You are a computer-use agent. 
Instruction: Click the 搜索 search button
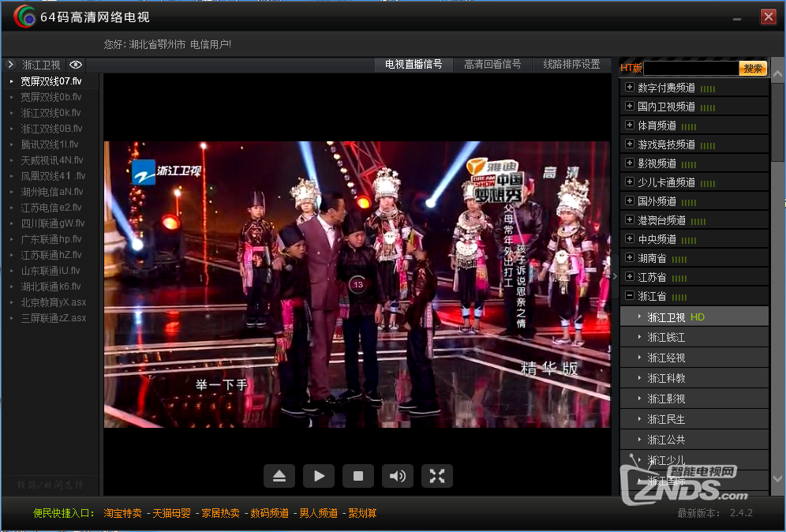tap(753, 68)
